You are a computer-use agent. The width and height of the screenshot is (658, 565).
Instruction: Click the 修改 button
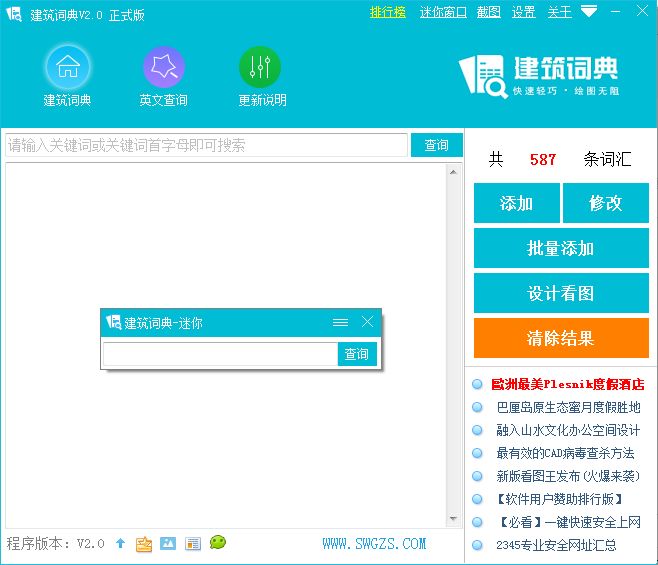click(x=606, y=203)
